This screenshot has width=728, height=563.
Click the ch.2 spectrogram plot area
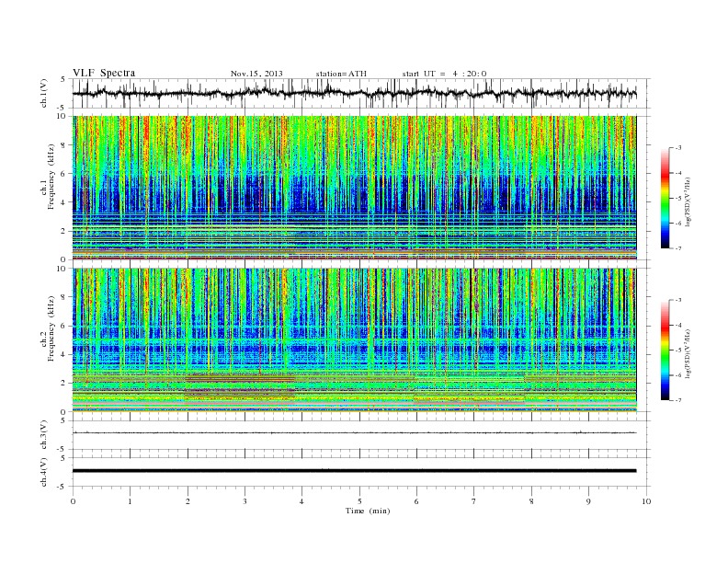[x=354, y=340]
